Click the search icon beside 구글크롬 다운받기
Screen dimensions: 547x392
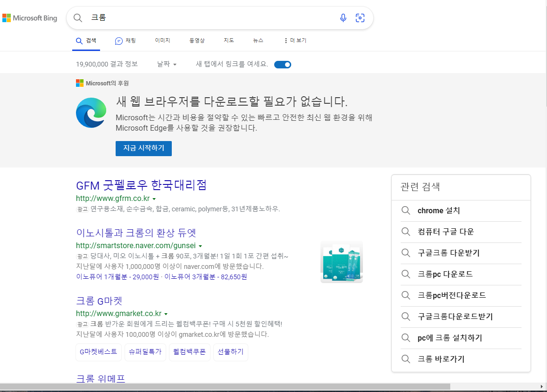pyautogui.click(x=405, y=253)
